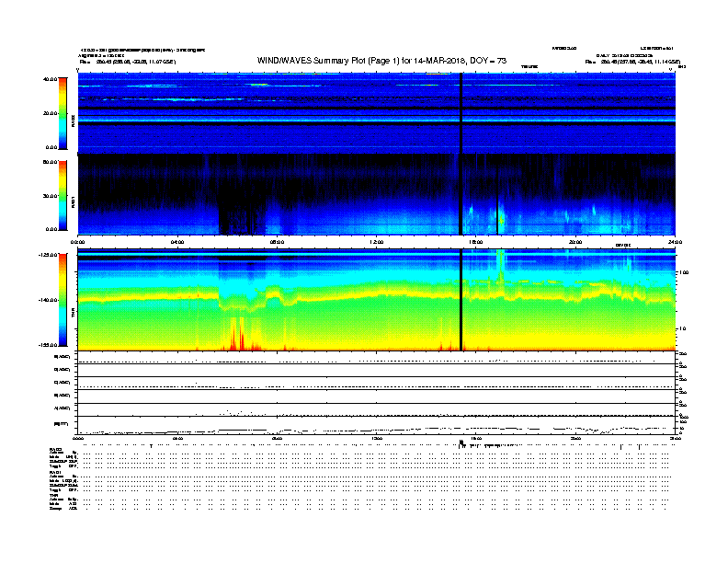Click the WIND/WAVES Summary Plot title

point(381,61)
